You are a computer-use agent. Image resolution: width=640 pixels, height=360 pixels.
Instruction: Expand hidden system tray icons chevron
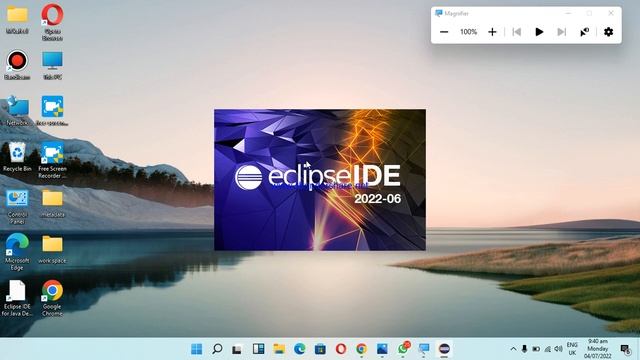[513, 349]
